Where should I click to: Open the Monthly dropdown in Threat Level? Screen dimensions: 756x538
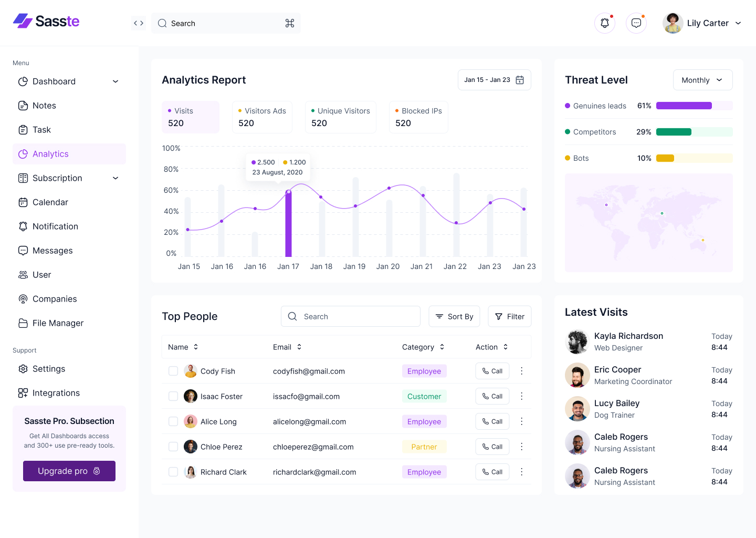tap(702, 79)
